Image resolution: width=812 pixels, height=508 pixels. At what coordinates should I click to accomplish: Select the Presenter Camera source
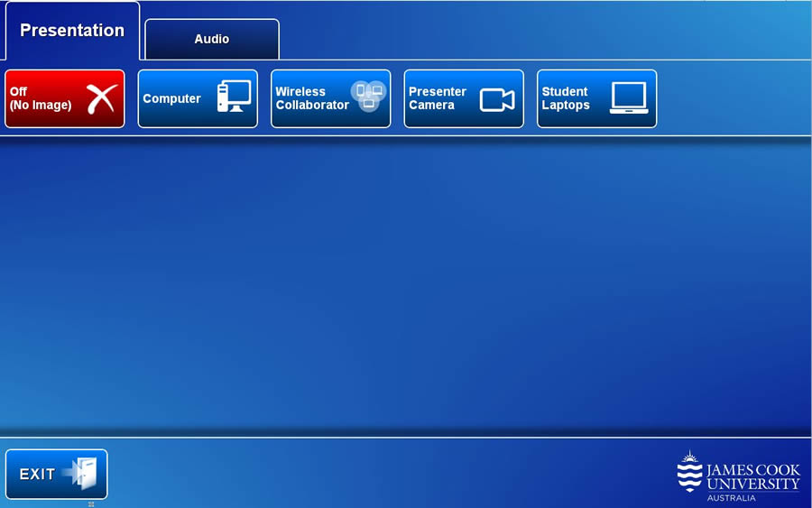[x=464, y=98]
